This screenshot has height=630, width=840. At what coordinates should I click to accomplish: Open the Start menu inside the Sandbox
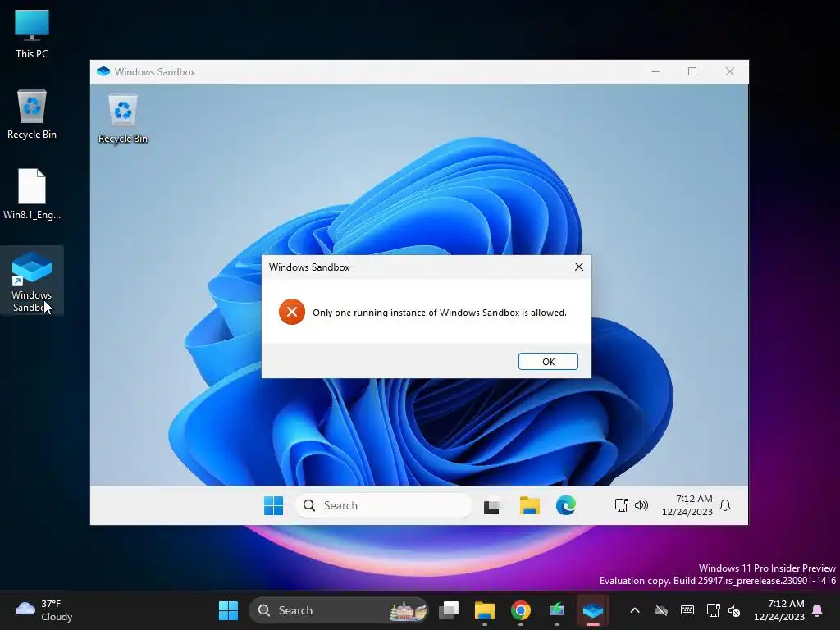[273, 505]
